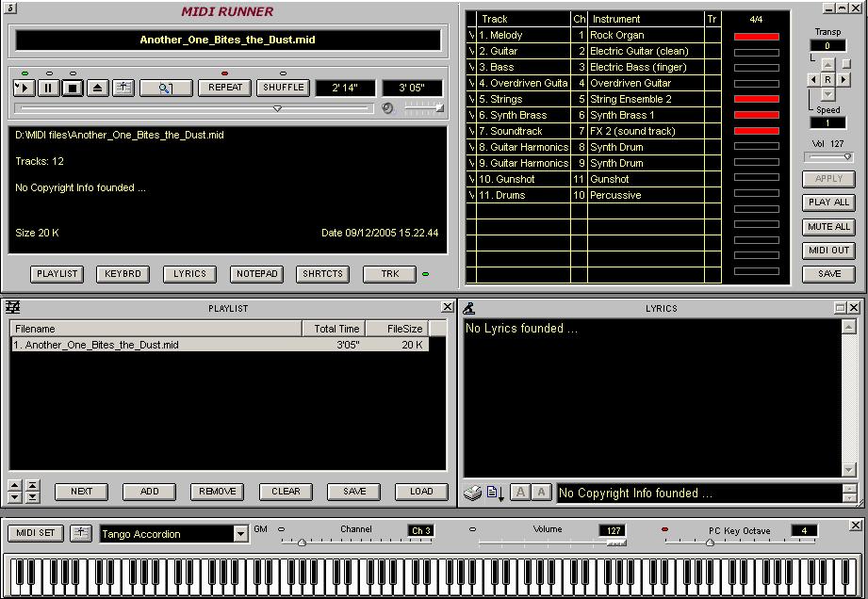Open the LYRICS panel button
This screenshot has width=868, height=599.
pos(189,274)
